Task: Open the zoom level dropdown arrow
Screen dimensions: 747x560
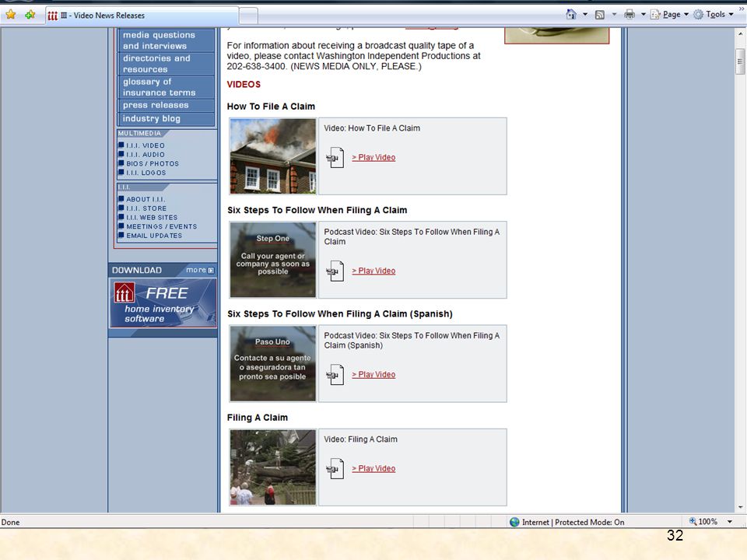Action: pyautogui.click(x=729, y=522)
